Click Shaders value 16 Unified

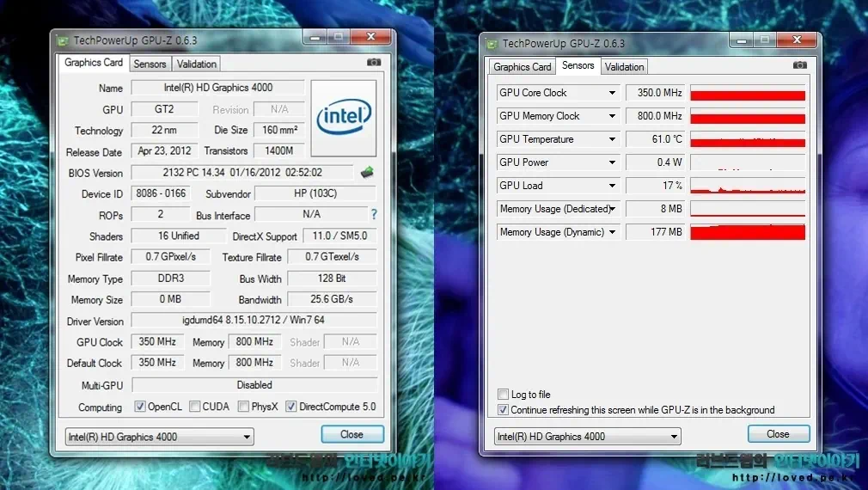(x=178, y=236)
